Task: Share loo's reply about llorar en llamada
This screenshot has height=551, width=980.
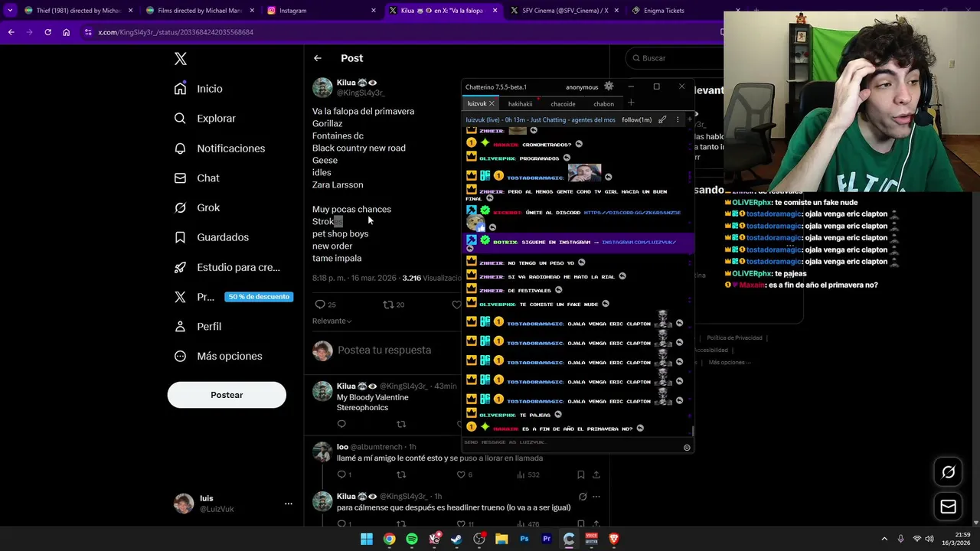Action: (596, 474)
